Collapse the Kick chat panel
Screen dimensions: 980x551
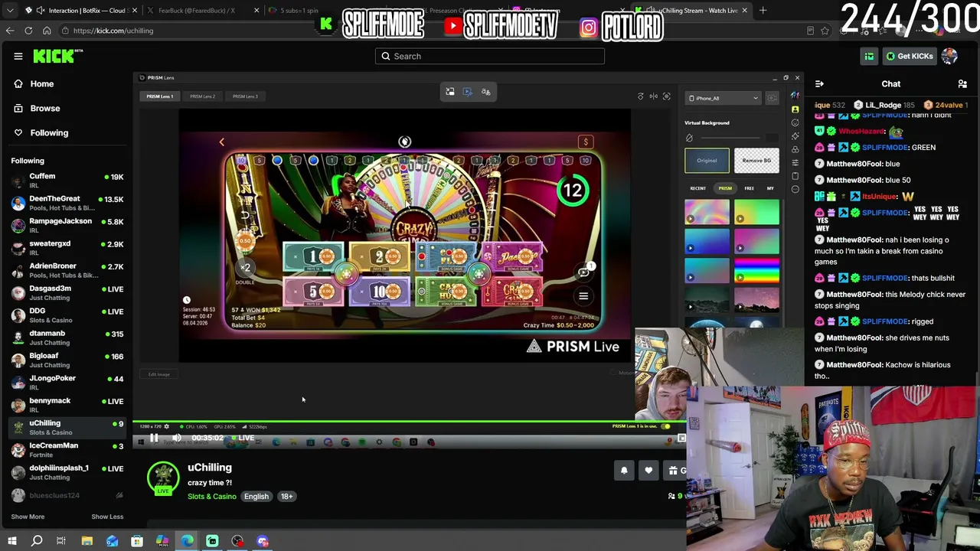tap(819, 83)
